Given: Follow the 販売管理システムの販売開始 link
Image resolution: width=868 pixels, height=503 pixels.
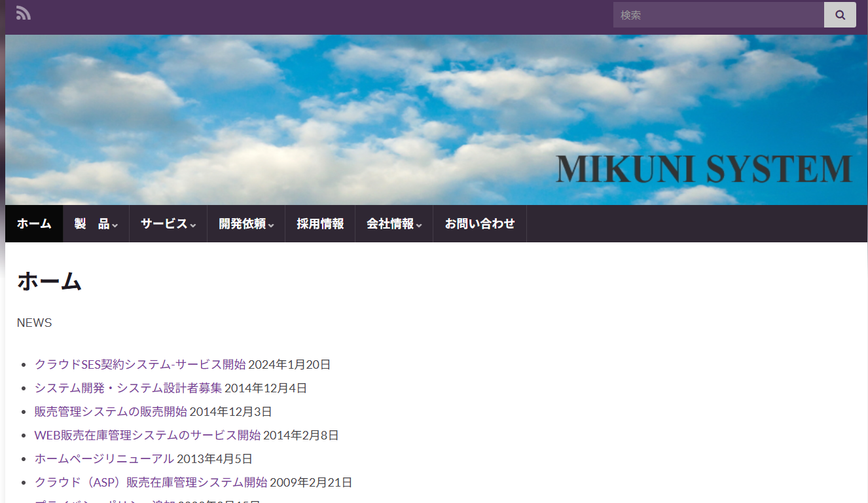Looking at the screenshot, I should pos(111,412).
